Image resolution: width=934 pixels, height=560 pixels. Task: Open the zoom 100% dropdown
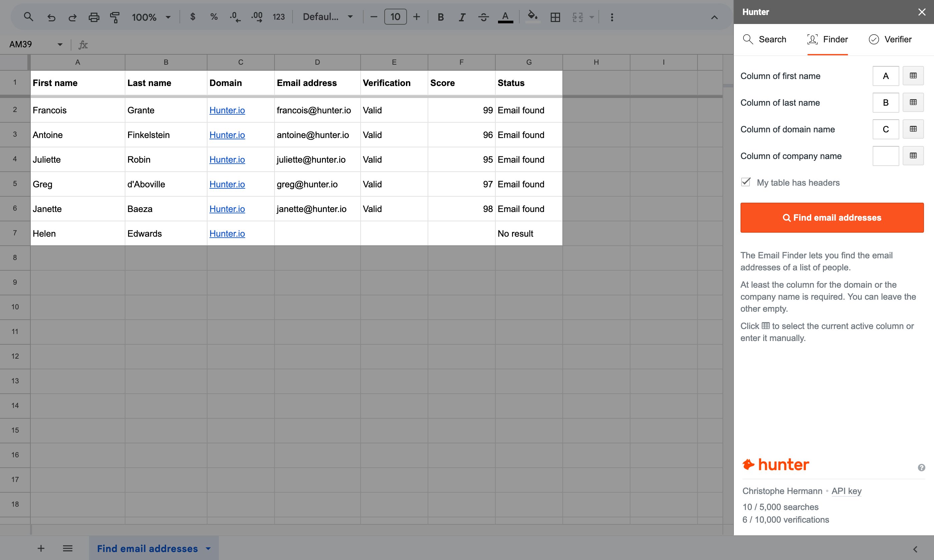(x=151, y=17)
